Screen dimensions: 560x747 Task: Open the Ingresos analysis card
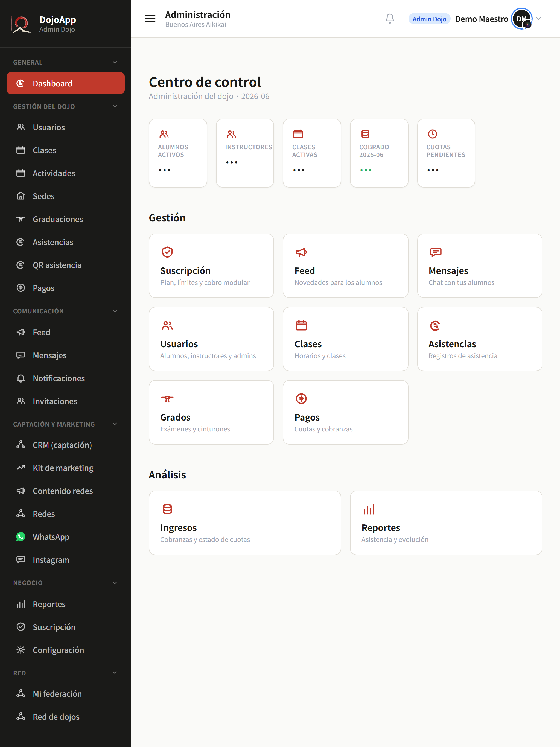245,523
